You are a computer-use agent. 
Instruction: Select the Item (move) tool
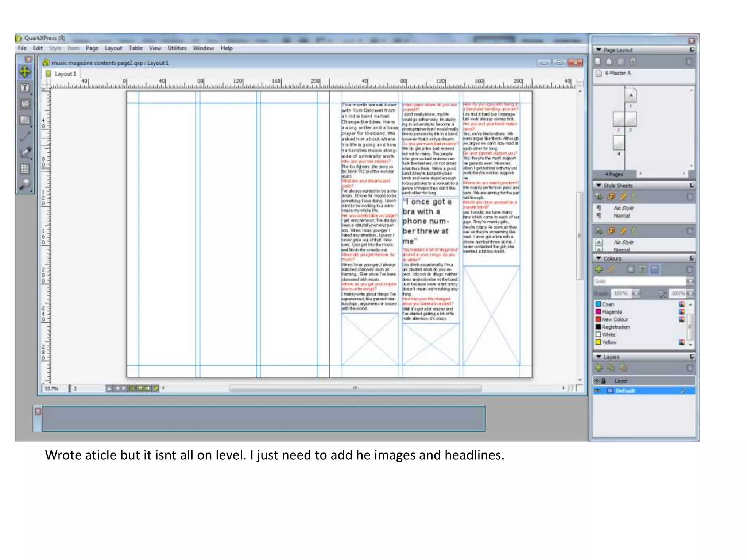point(25,72)
